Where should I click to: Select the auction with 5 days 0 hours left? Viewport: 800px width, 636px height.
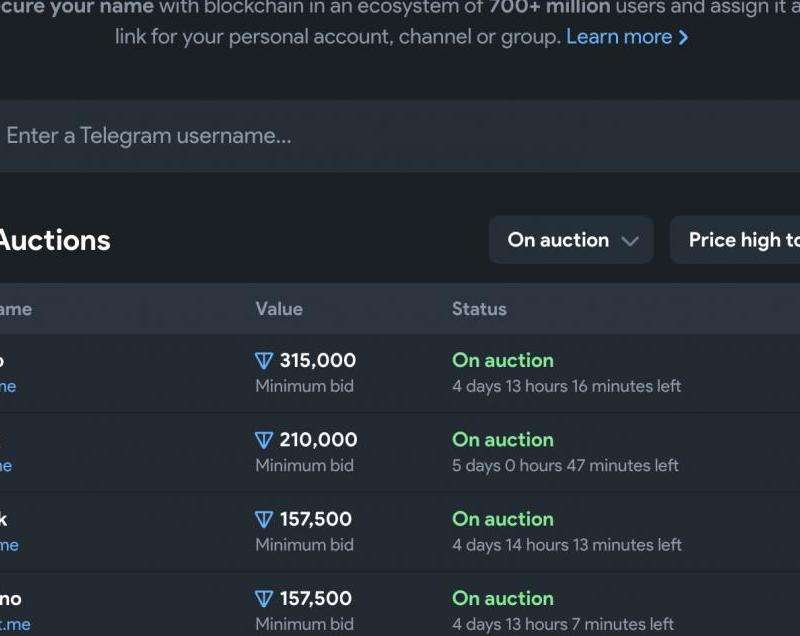(x=400, y=453)
